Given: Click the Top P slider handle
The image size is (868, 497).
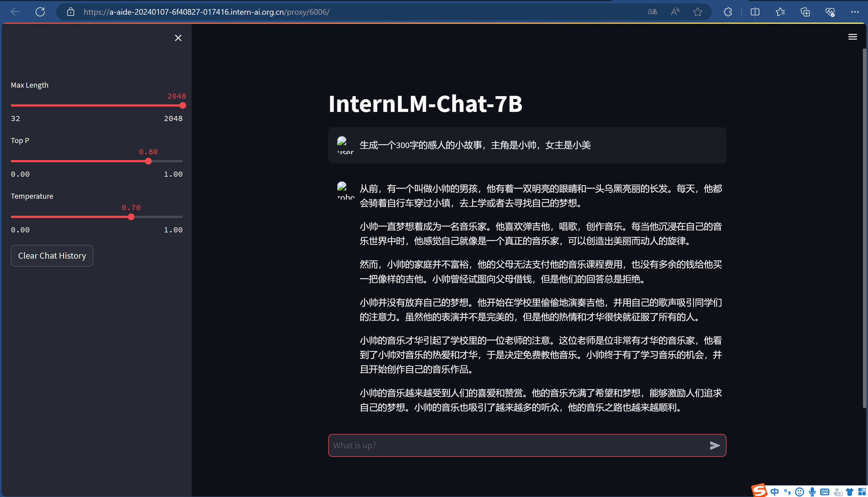Looking at the screenshot, I should [x=148, y=161].
